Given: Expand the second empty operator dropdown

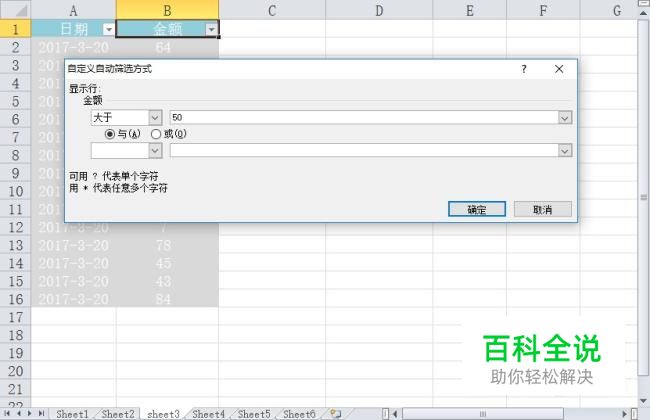Looking at the screenshot, I should pyautogui.click(x=155, y=151).
